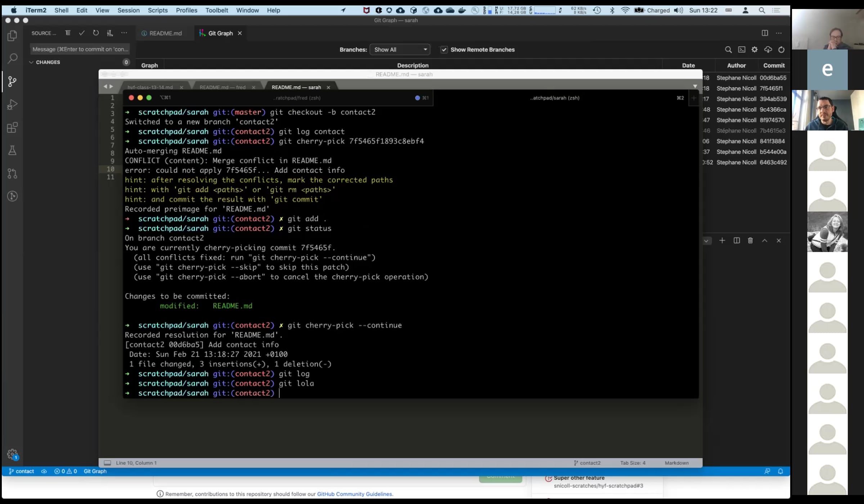Viewport: 864px width, 504px height.
Task: Open the Shell menu in iTerm2 menu bar
Action: pos(61,10)
